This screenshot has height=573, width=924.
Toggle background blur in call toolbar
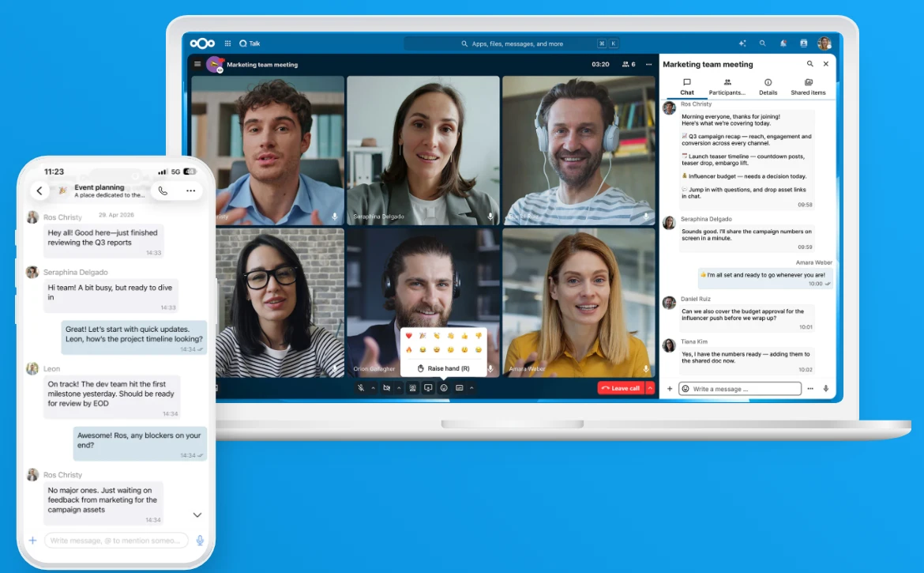tap(412, 388)
